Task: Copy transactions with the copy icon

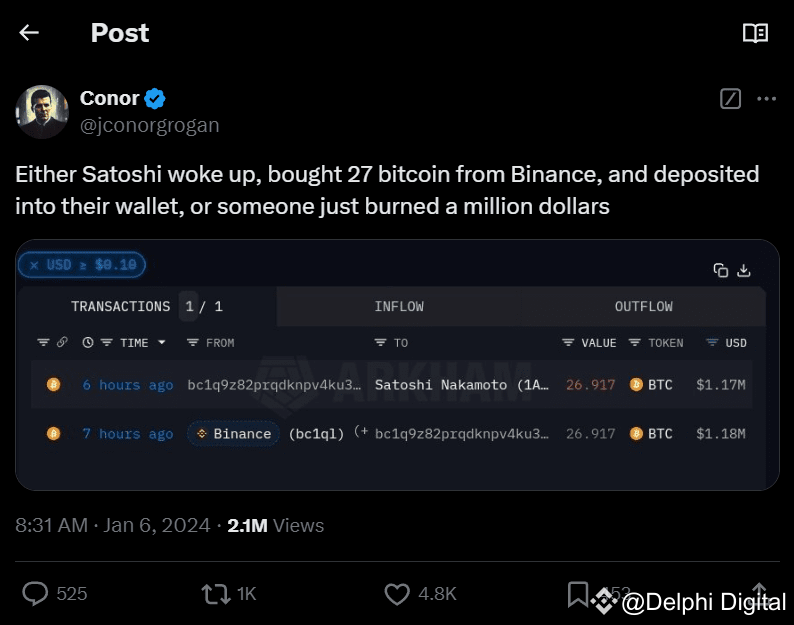Action: (x=721, y=270)
